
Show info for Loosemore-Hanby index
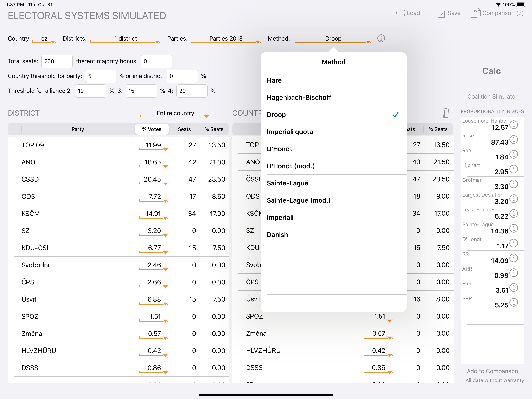click(514, 125)
